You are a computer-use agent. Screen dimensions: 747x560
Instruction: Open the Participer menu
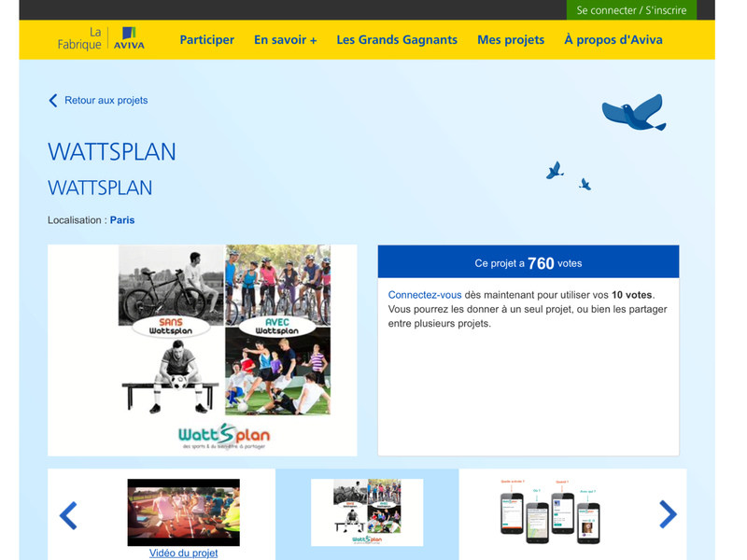pos(206,40)
